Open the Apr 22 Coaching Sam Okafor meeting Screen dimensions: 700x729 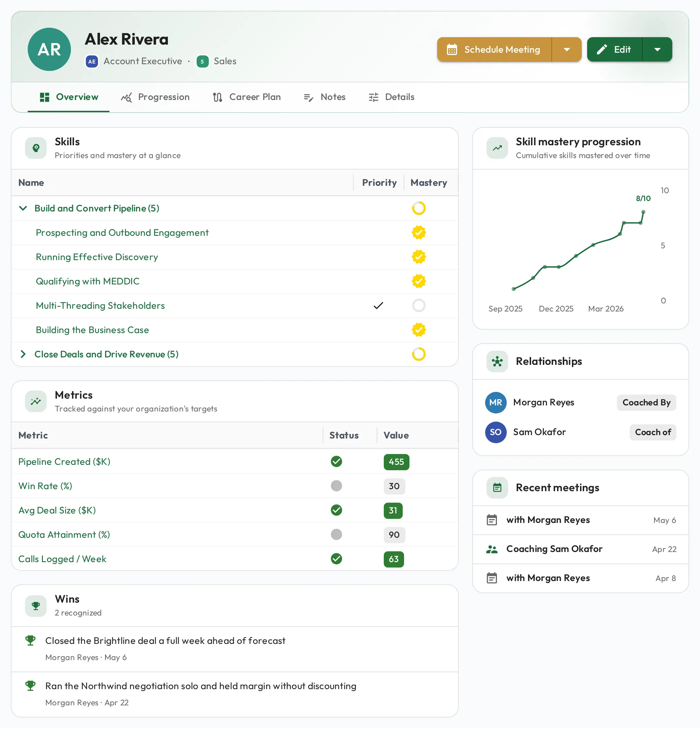click(581, 549)
